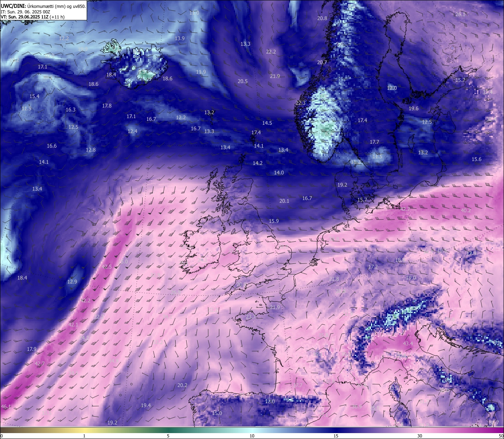Click the colorbar tick label 1
Viewport: 504px width, 439px height.
point(84,436)
